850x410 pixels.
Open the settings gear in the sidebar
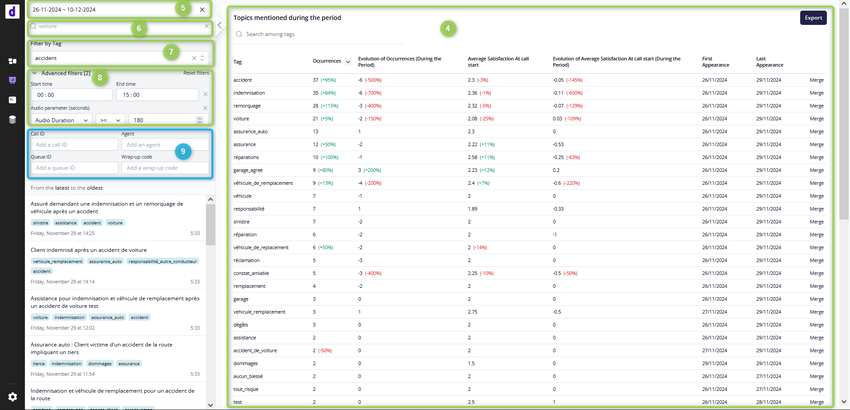(12, 397)
